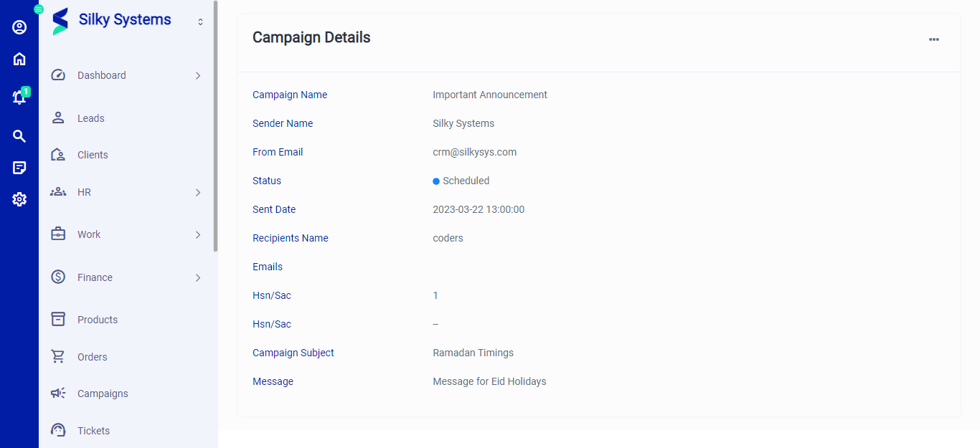The height and width of the screenshot is (448, 980).
Task: Click the search magnifier icon
Action: (19, 135)
